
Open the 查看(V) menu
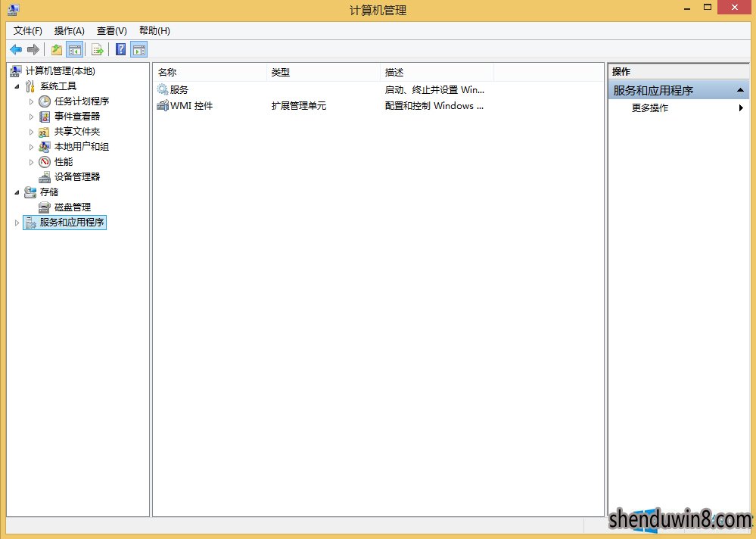112,31
